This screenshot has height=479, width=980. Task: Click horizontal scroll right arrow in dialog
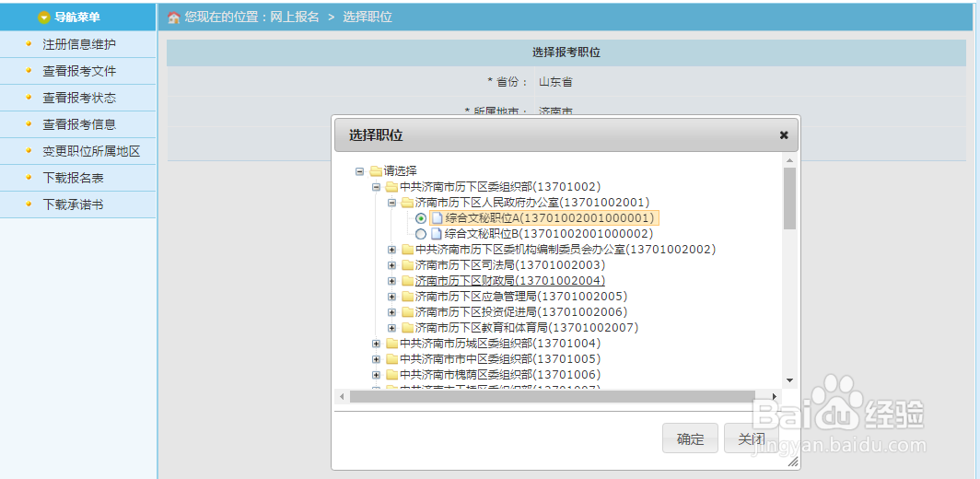775,396
